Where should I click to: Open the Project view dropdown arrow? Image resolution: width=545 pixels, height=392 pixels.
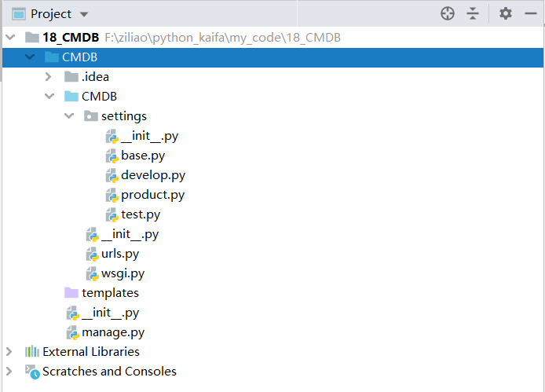click(x=84, y=15)
